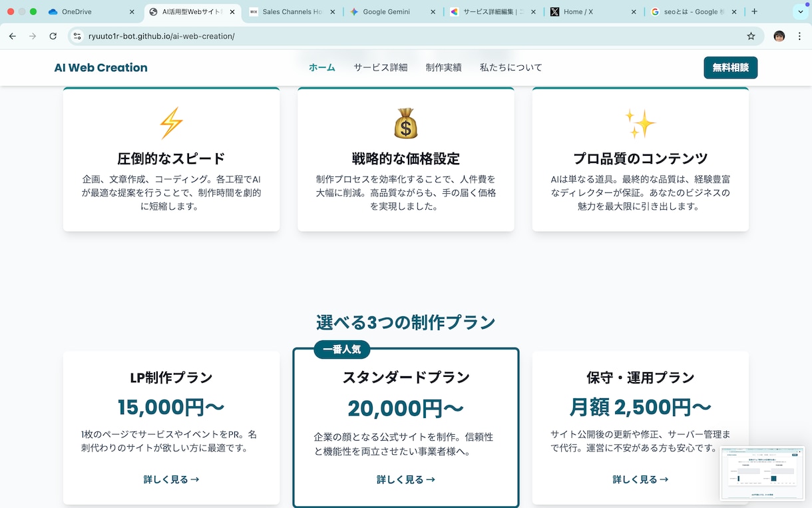
Task: Open the tab search dropdown
Action: 800,12
